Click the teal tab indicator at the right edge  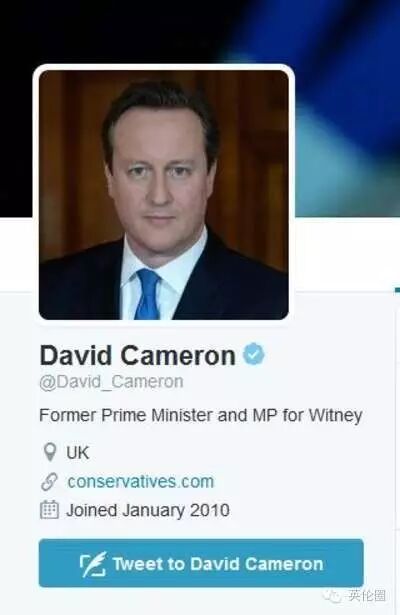pos(397,290)
